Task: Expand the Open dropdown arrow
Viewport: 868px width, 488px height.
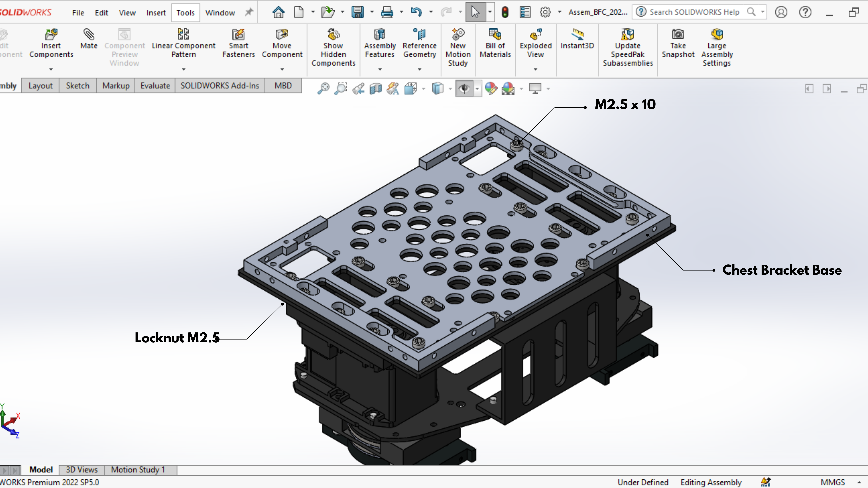Action: coord(342,12)
